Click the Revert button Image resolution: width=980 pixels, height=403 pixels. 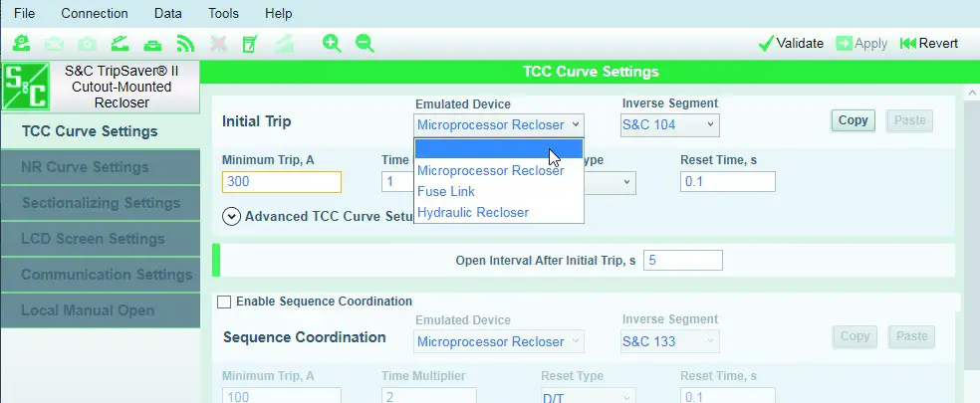pyautogui.click(x=929, y=43)
